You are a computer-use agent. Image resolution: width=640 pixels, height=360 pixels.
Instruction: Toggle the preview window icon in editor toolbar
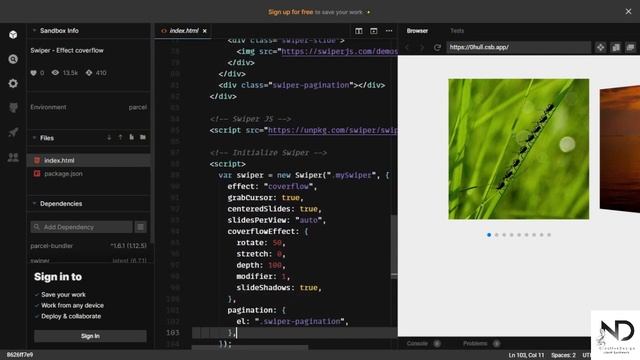pyautogui.click(x=373, y=31)
